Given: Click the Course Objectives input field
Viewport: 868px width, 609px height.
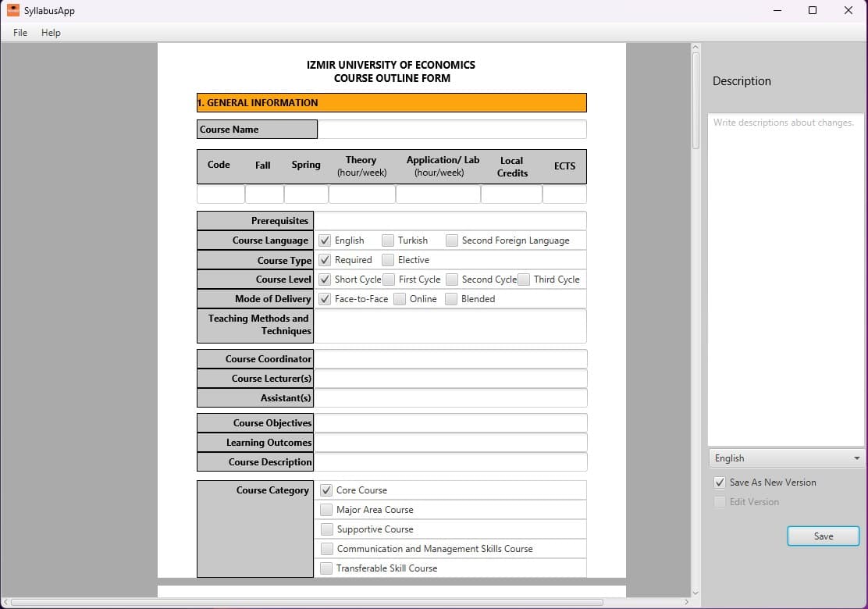Looking at the screenshot, I should 450,423.
